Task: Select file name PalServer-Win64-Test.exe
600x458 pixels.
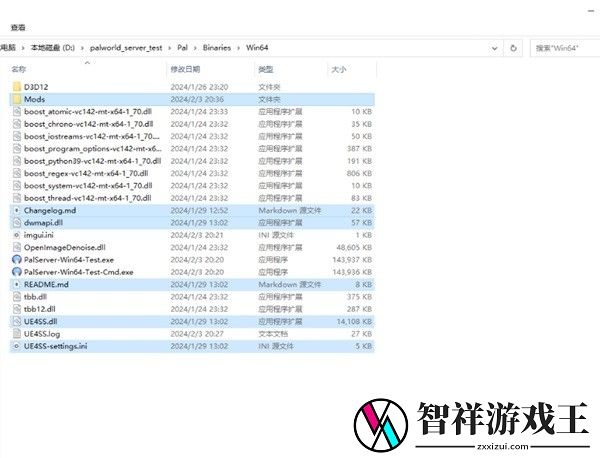Action: [69, 259]
